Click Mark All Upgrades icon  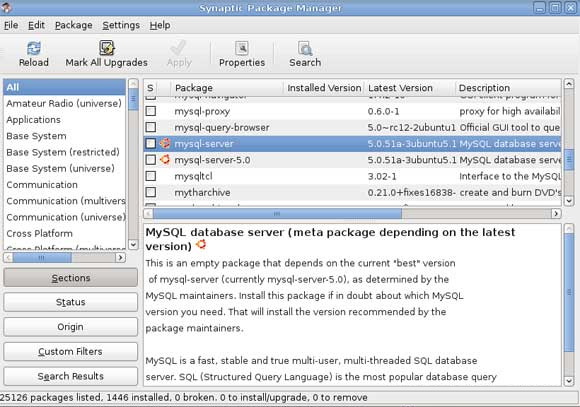point(107,48)
